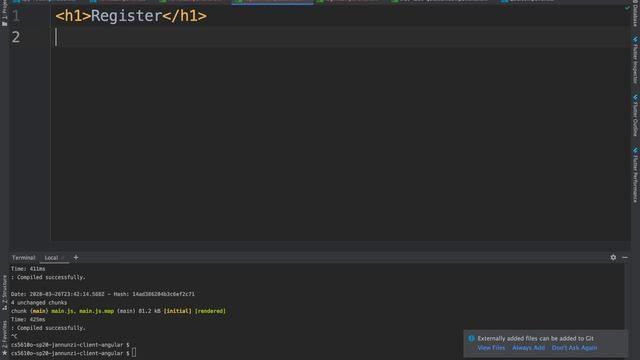Select the Local terminal tab
Screen dimensions: 640x360
pyautogui.click(x=51, y=258)
